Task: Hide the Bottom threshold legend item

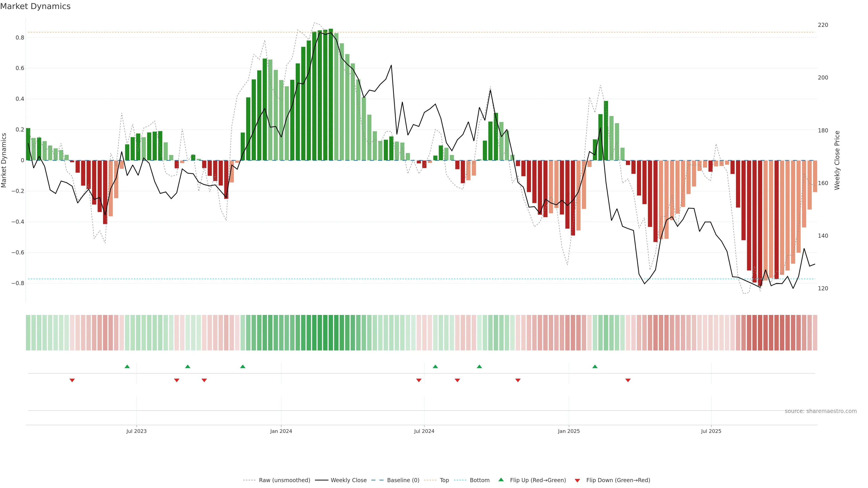Action: (479, 480)
